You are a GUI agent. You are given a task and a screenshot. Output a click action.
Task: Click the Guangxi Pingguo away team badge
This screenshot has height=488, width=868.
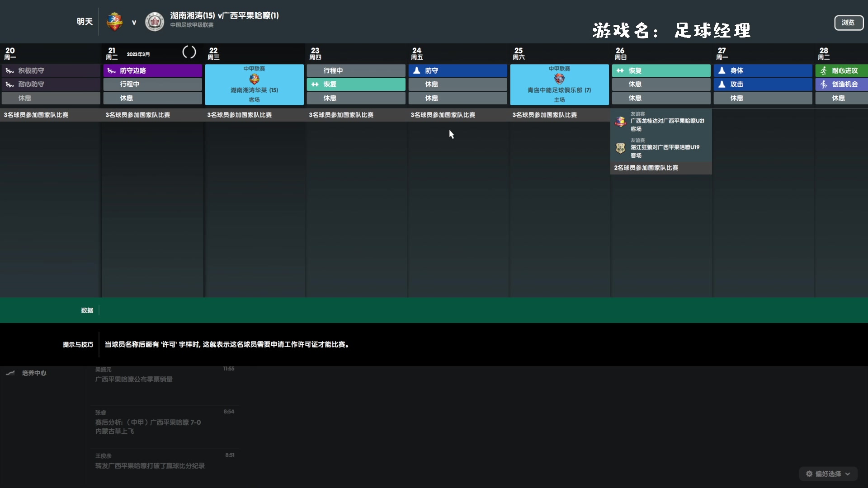click(155, 22)
